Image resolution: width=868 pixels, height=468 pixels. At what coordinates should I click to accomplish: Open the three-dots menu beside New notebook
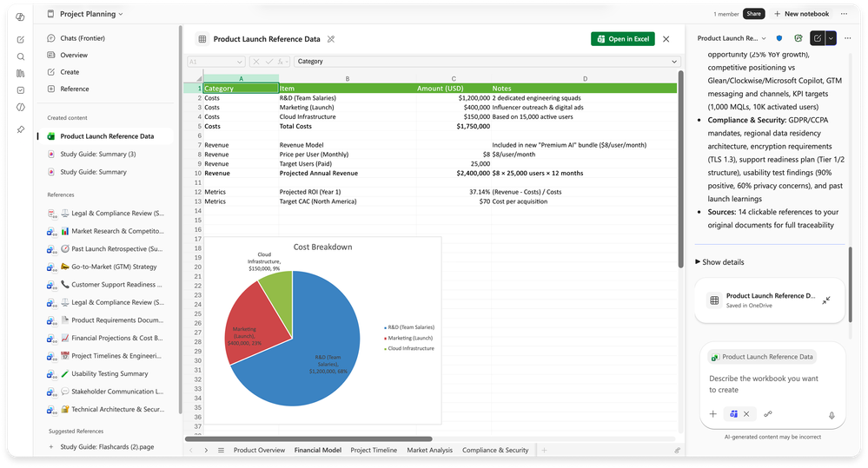point(844,14)
